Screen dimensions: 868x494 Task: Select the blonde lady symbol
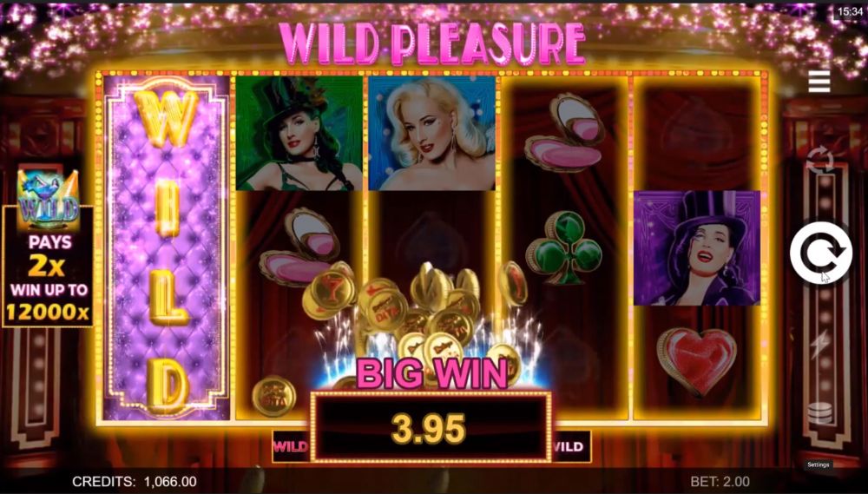431,134
